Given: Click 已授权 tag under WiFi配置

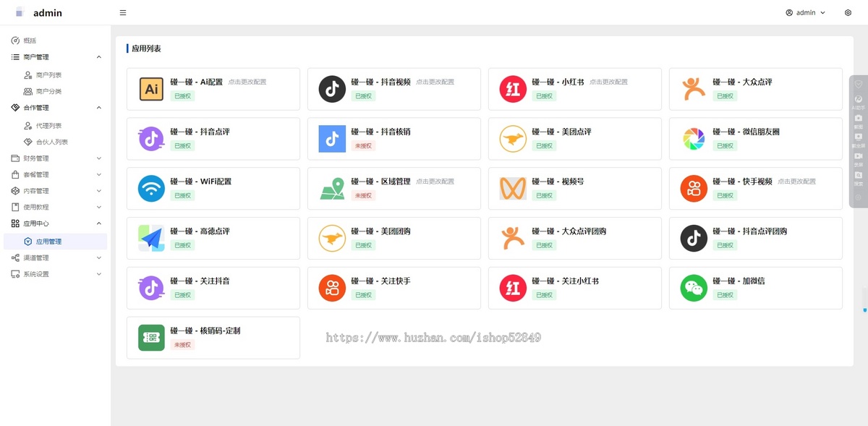Looking at the screenshot, I should pyautogui.click(x=183, y=196).
